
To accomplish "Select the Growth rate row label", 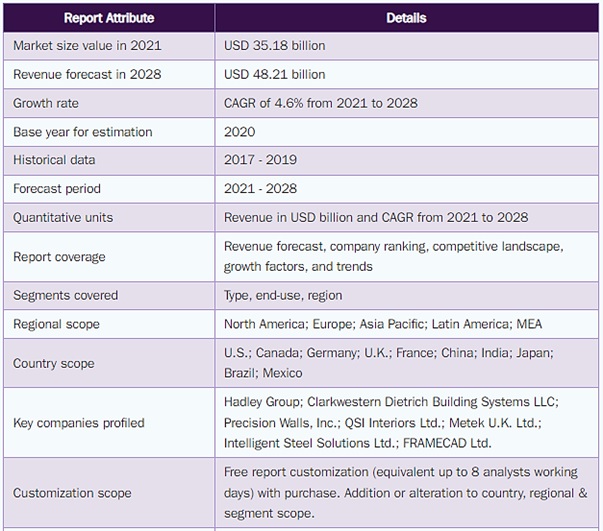I will point(46,103).
